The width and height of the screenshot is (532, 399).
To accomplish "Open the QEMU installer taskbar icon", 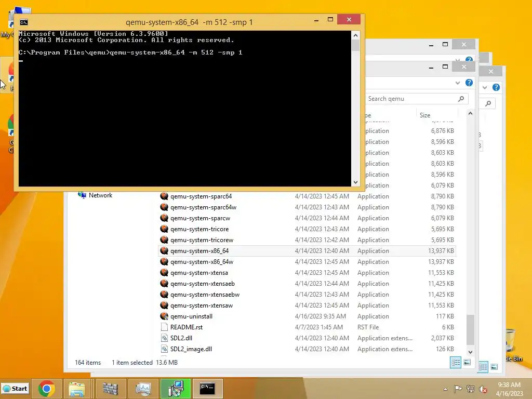I will (176, 389).
